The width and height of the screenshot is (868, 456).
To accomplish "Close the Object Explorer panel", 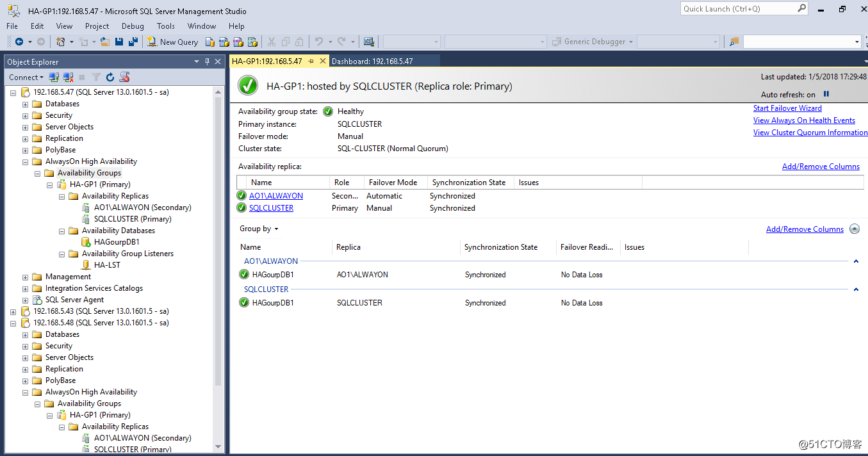I will [x=218, y=61].
